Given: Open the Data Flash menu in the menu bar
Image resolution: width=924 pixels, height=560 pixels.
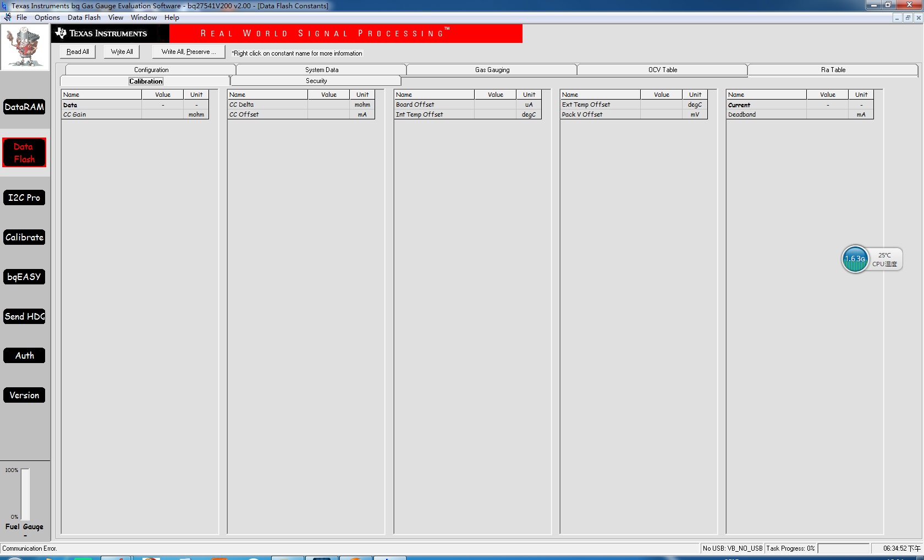Looking at the screenshot, I should (x=84, y=17).
